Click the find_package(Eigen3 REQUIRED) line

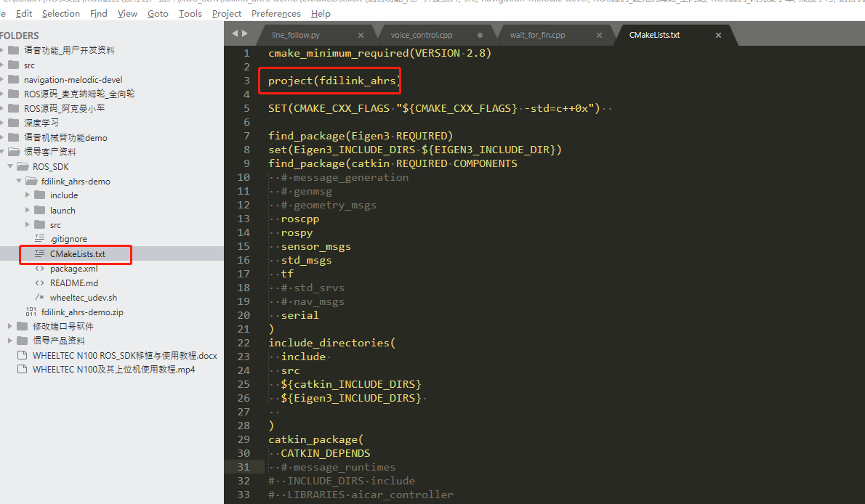tap(361, 136)
